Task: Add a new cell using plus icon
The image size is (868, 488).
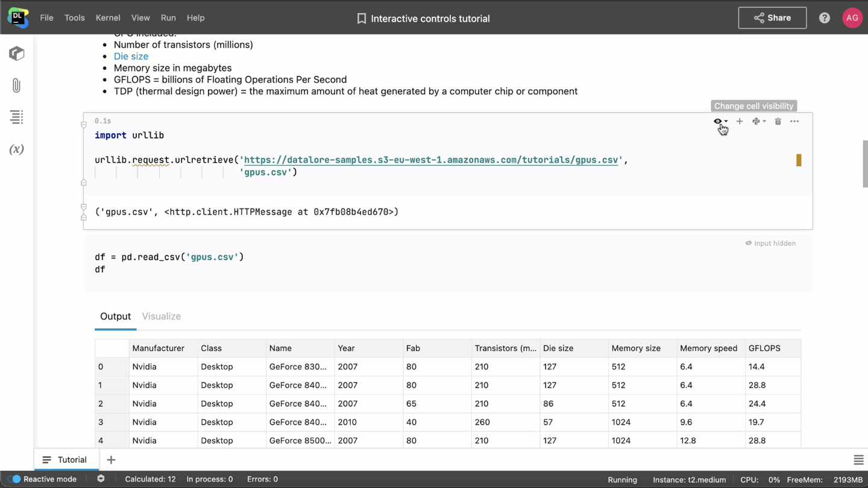Action: click(740, 122)
